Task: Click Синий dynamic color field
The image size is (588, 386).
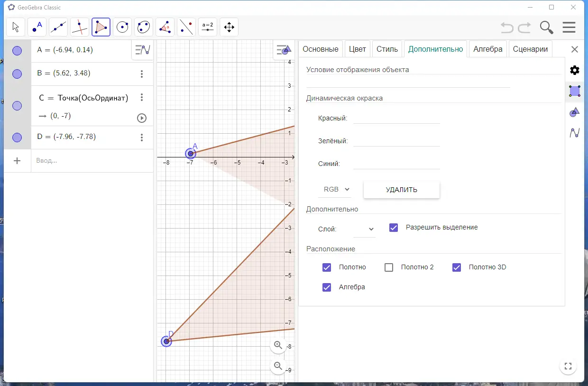Action: pyautogui.click(x=396, y=164)
